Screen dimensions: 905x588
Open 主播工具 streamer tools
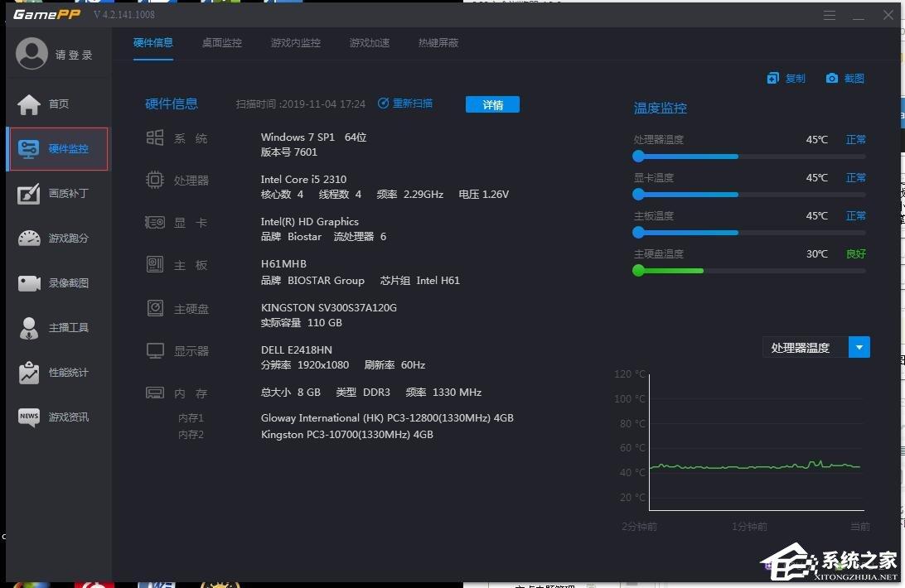tap(58, 328)
